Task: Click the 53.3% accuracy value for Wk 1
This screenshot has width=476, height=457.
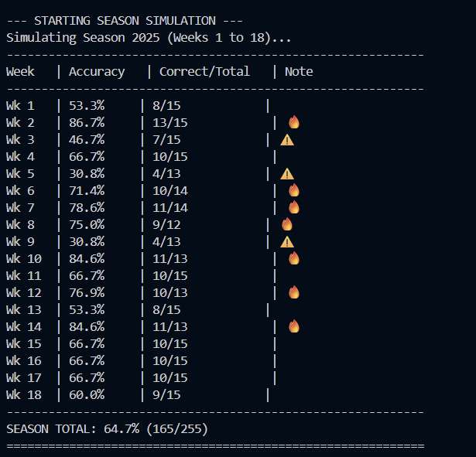Action: [x=87, y=106]
